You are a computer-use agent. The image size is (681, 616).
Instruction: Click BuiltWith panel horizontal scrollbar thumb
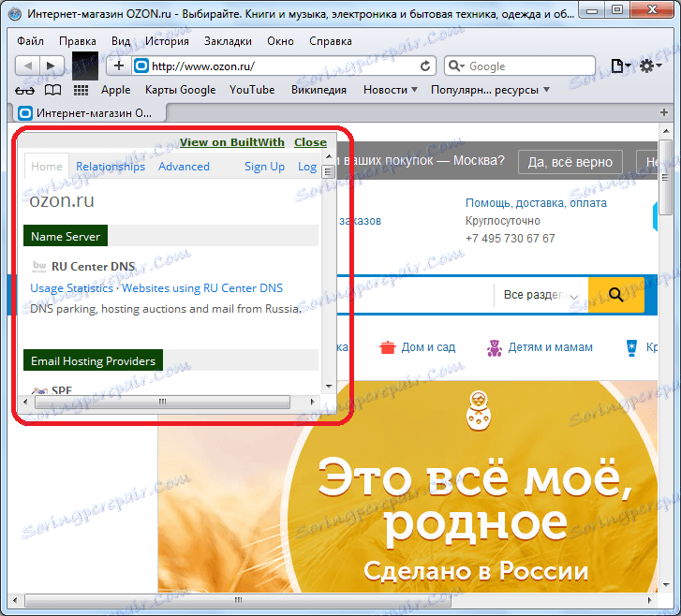(x=162, y=402)
